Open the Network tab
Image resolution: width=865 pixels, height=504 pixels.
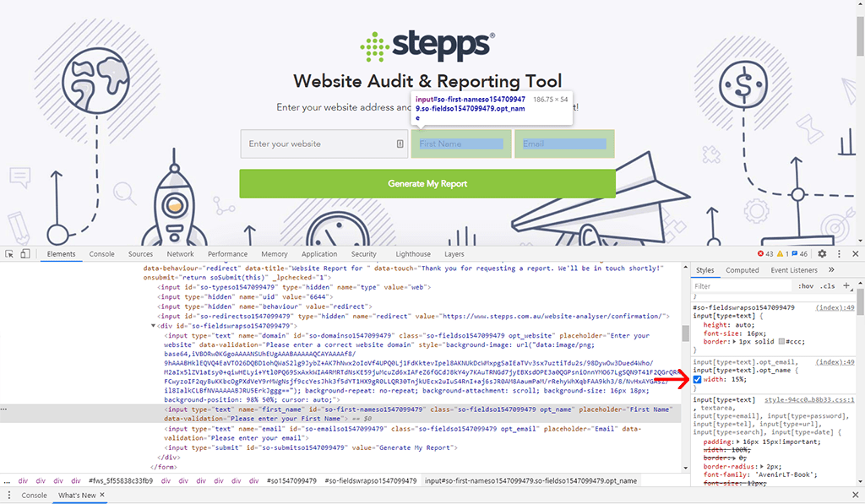(181, 253)
